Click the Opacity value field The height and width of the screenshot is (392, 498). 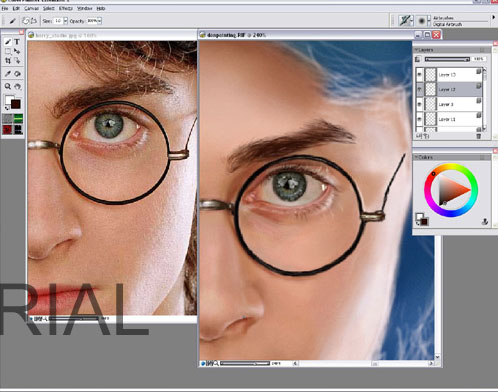click(92, 21)
